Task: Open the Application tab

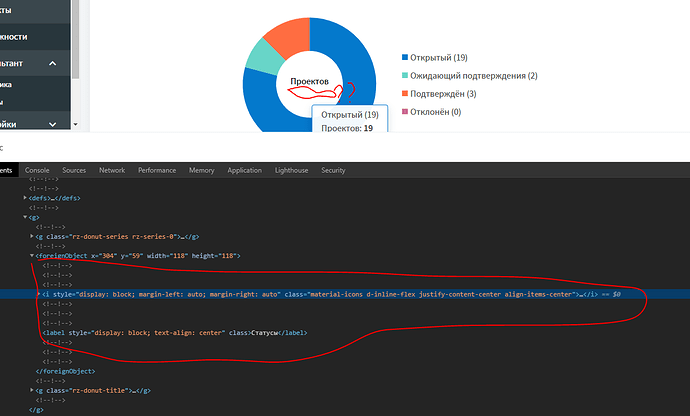Action: click(x=244, y=170)
